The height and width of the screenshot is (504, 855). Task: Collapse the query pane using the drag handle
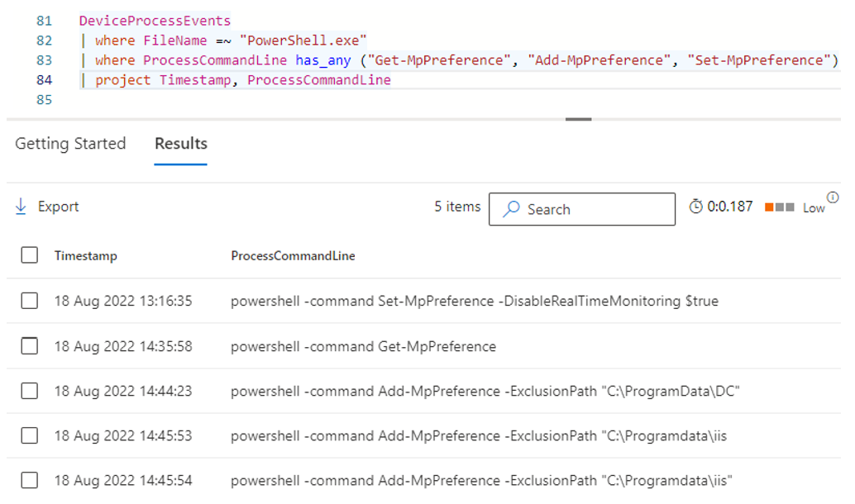578,119
